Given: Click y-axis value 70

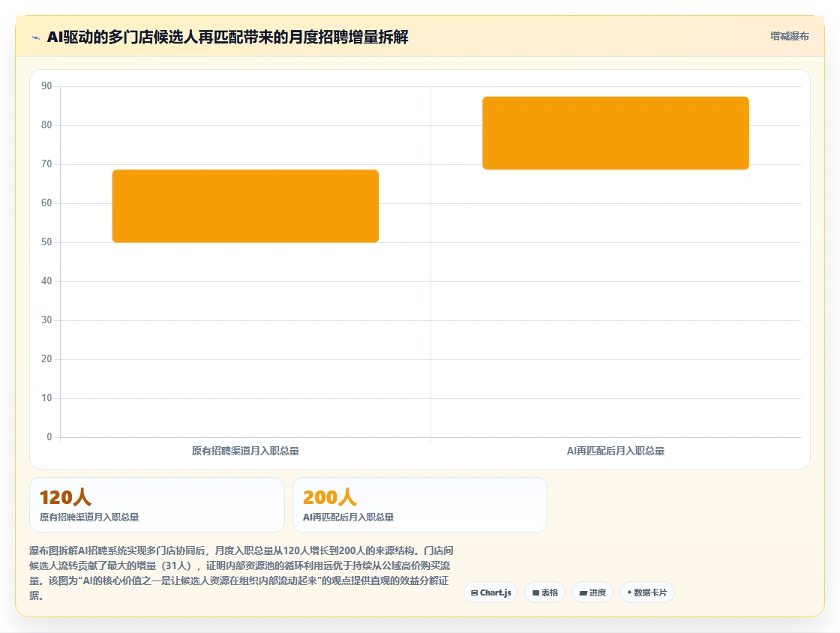Looking at the screenshot, I should coord(46,163).
